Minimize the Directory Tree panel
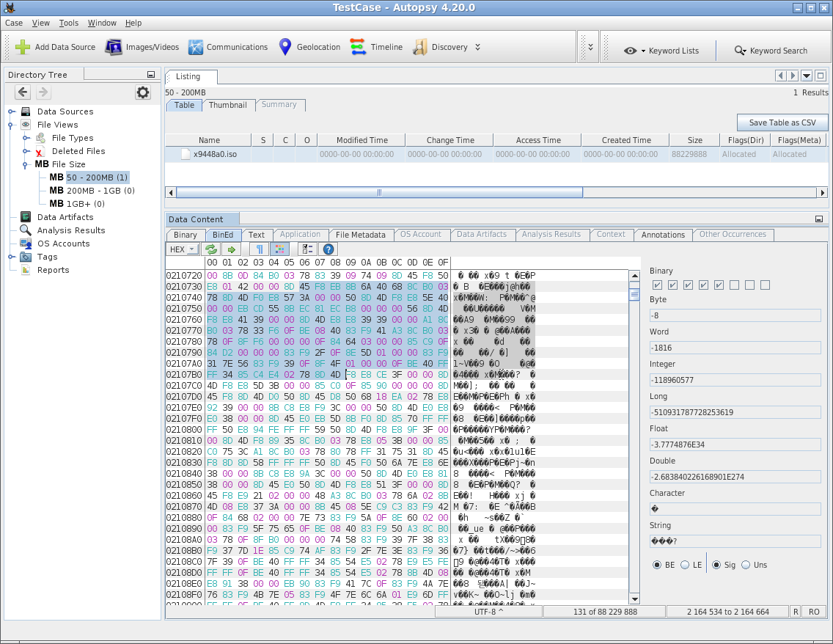Screen dimensions: 833x644 [151, 75]
